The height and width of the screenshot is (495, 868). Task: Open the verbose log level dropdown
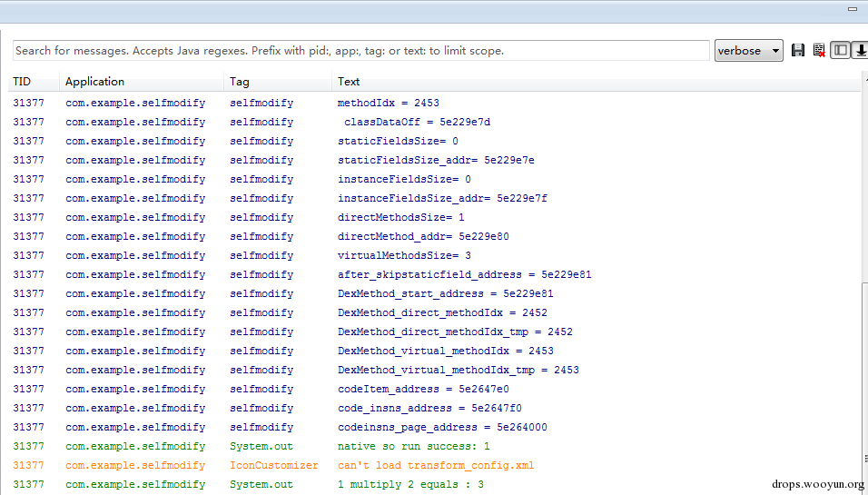(x=748, y=50)
